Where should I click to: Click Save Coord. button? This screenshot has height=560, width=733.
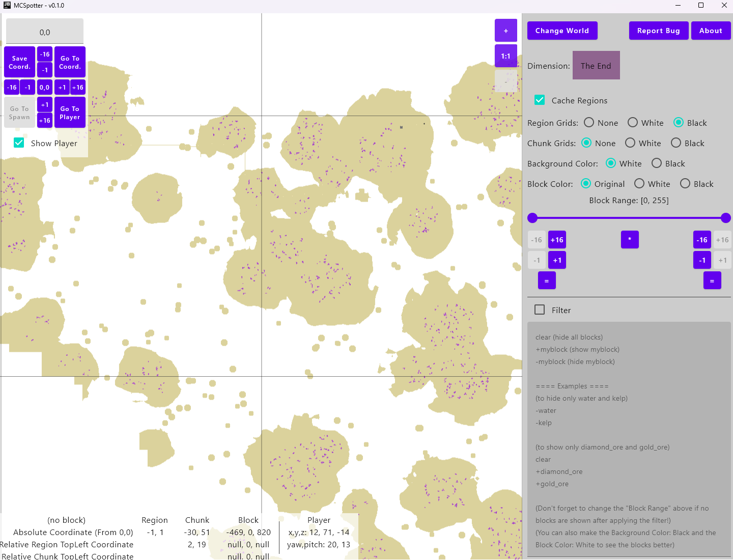pyautogui.click(x=19, y=62)
